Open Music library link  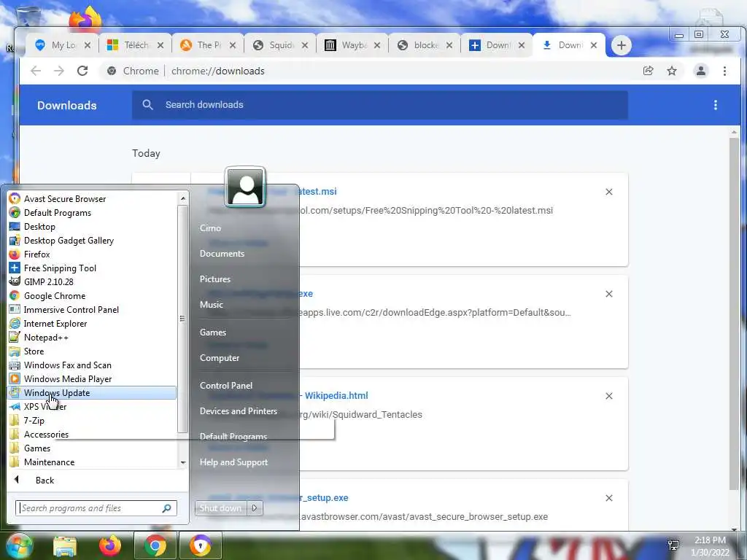pyautogui.click(x=211, y=304)
